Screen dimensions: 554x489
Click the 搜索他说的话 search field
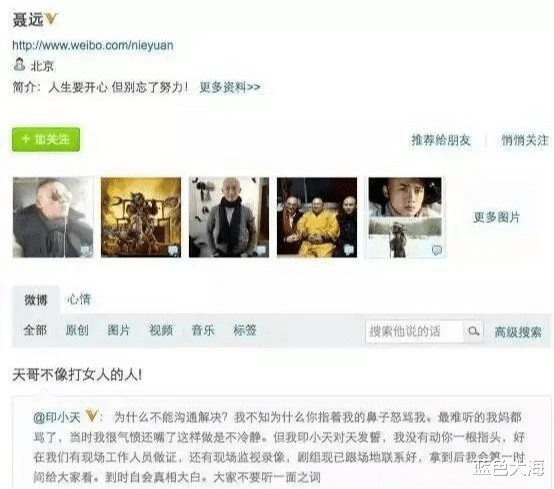coord(414,331)
